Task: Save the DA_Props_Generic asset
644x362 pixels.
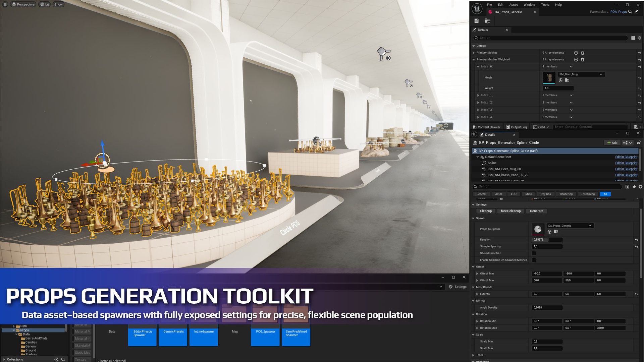Action: coord(476,21)
